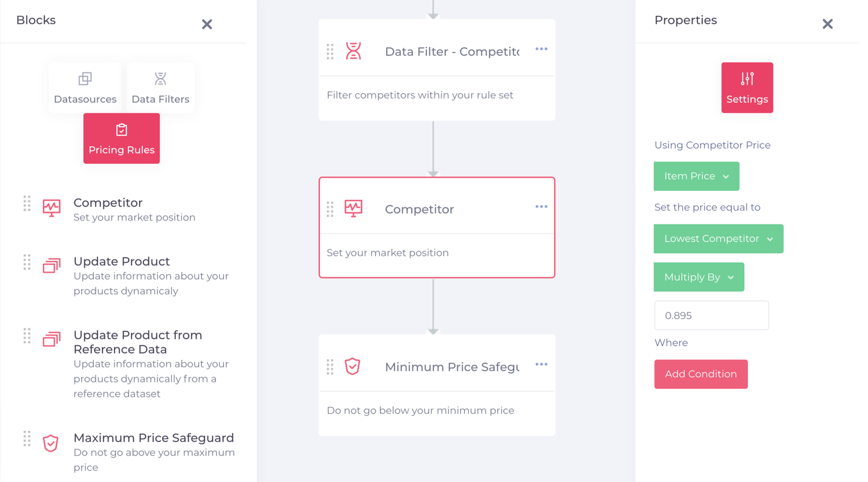Close the Properties panel

(x=827, y=24)
